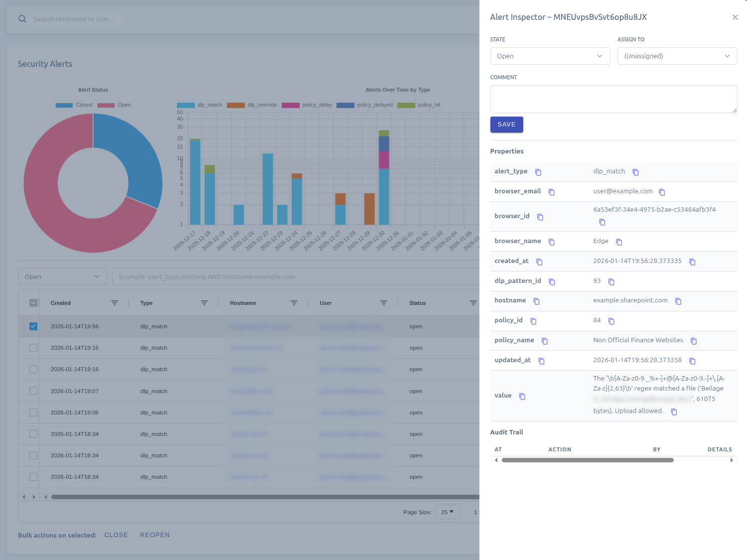The width and height of the screenshot is (747, 560).
Task: Open the State dropdown
Action: point(550,56)
